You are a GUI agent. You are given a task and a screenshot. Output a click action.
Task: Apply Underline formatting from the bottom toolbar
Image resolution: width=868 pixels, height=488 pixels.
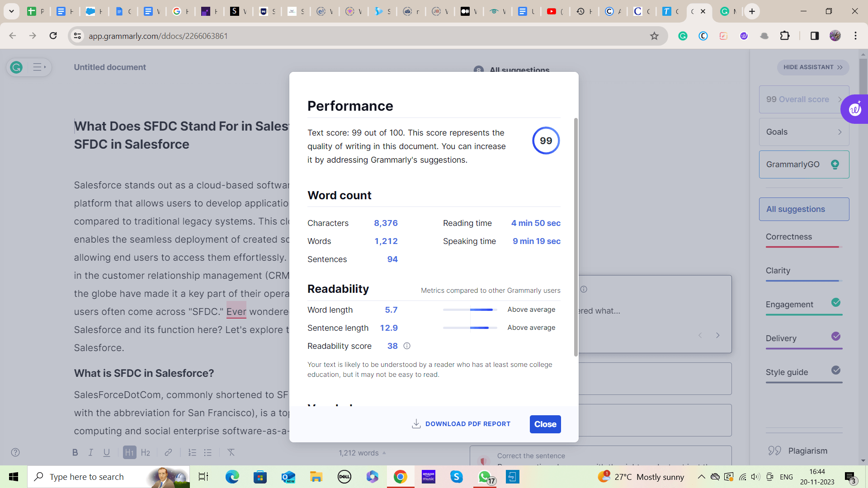pos(107,452)
